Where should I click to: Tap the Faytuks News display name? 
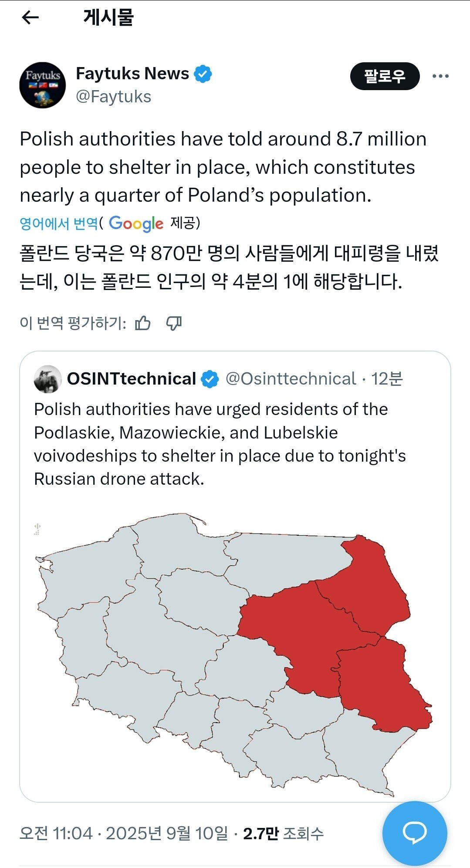click(x=132, y=74)
